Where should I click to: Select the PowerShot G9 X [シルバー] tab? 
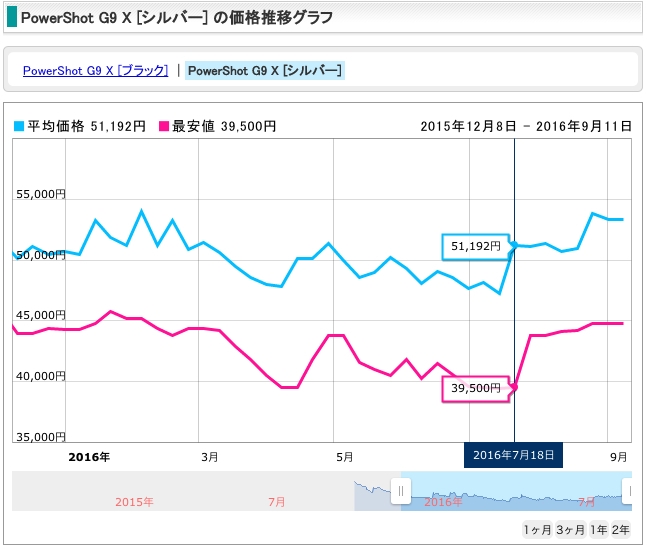(264, 71)
